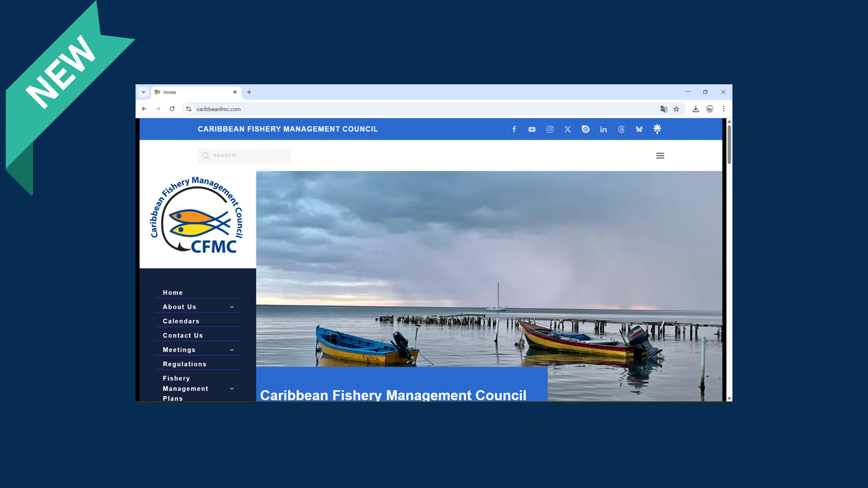Select Regulations in sidebar menu
868x488 pixels.
click(185, 364)
